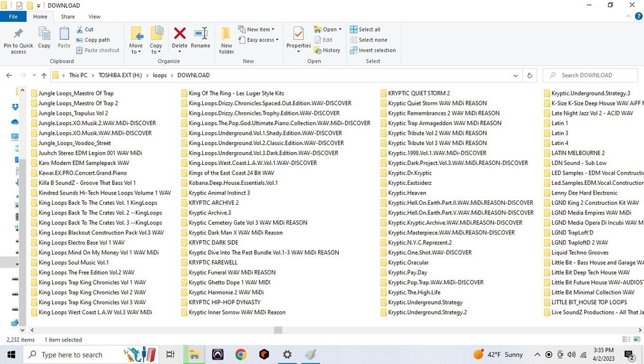Select folder Kryptic.Pay.Day

pos(404,273)
